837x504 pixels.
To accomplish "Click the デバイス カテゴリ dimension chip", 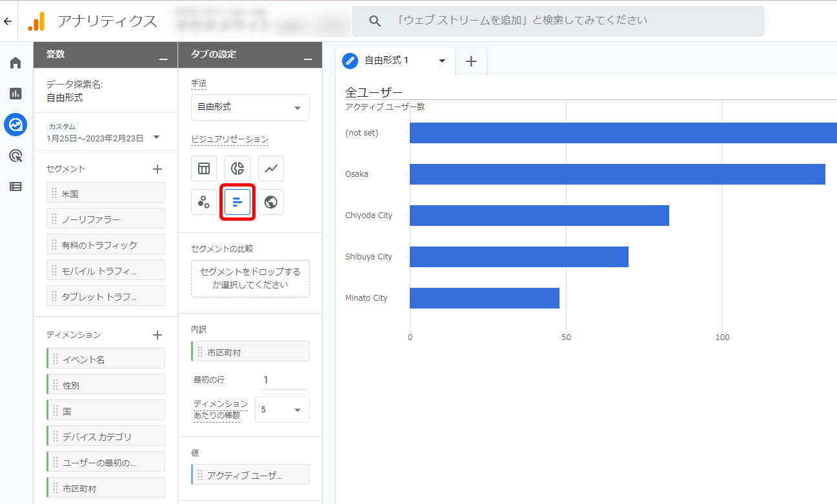I will click(106, 436).
